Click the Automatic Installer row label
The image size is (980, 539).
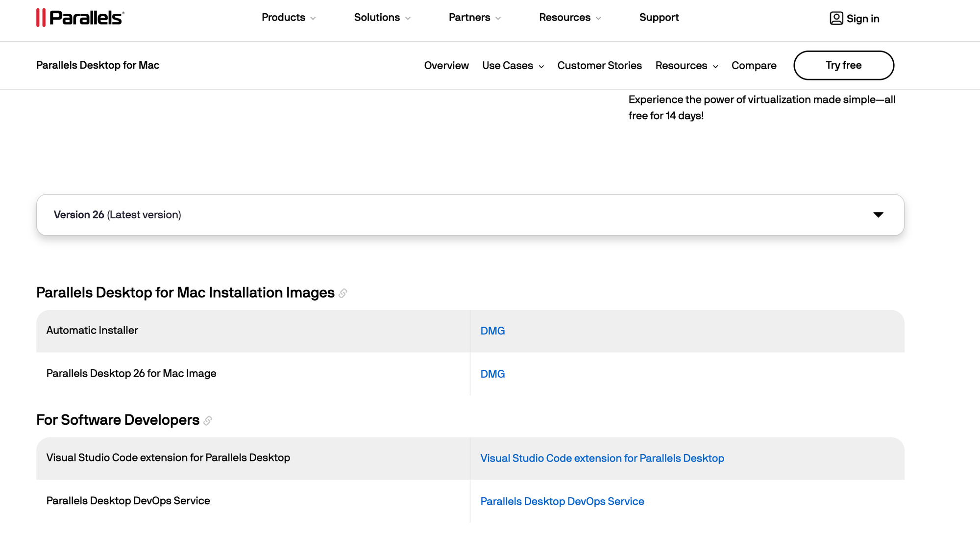92,331
